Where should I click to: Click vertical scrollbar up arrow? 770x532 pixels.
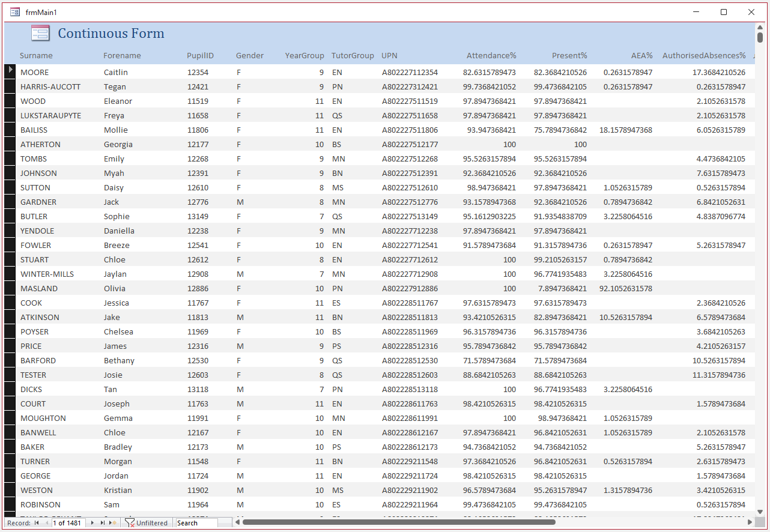coord(760,27)
